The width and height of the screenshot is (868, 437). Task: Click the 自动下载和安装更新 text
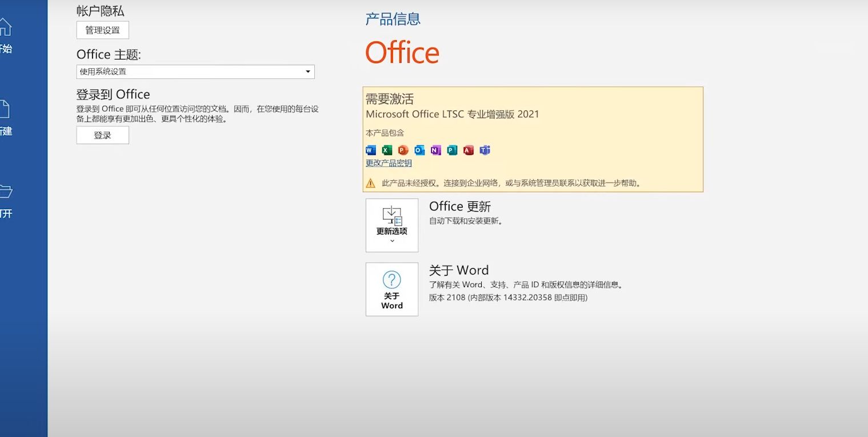pyautogui.click(x=466, y=221)
